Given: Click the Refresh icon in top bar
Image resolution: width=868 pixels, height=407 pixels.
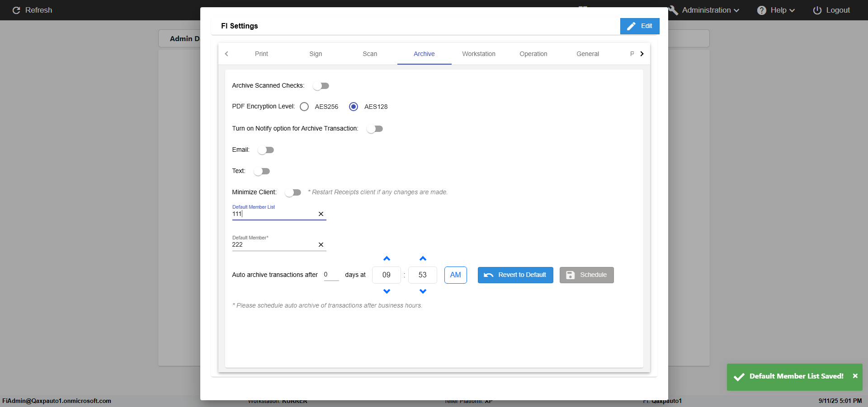Looking at the screenshot, I should coord(16,10).
